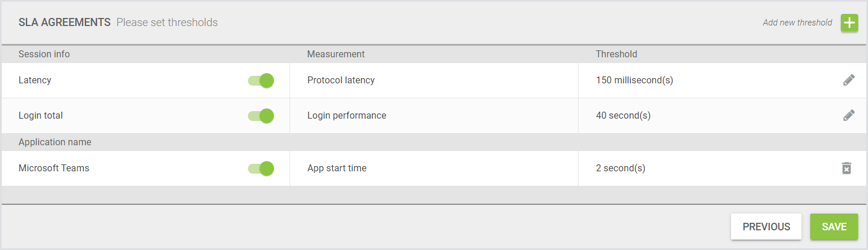Edit the Latency threshold with pencil icon
868x250 pixels.
pyautogui.click(x=848, y=80)
